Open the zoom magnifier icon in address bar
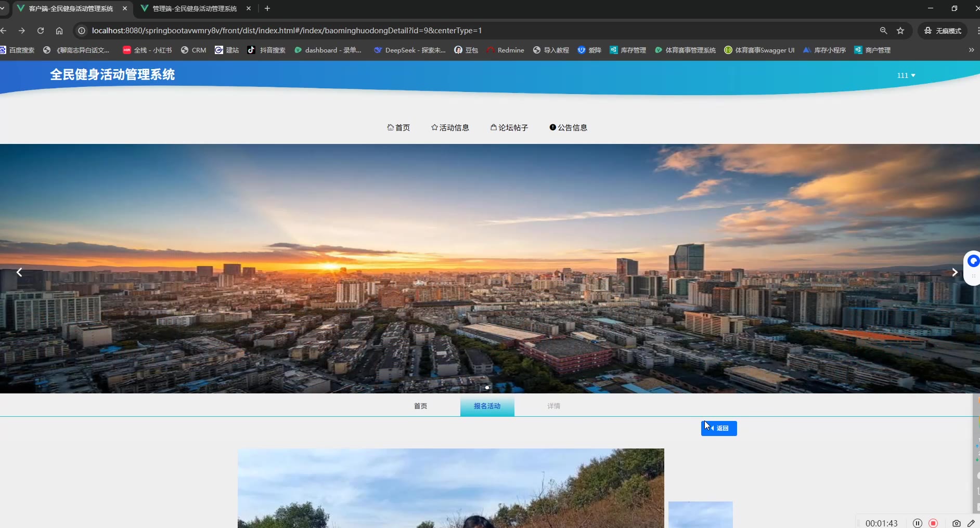Screen dimensions: 980x528 pos(883,31)
